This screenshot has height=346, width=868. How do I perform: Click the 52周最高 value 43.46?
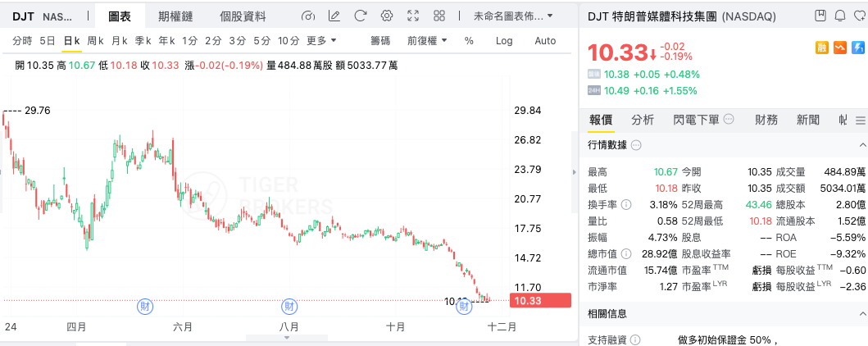758,205
